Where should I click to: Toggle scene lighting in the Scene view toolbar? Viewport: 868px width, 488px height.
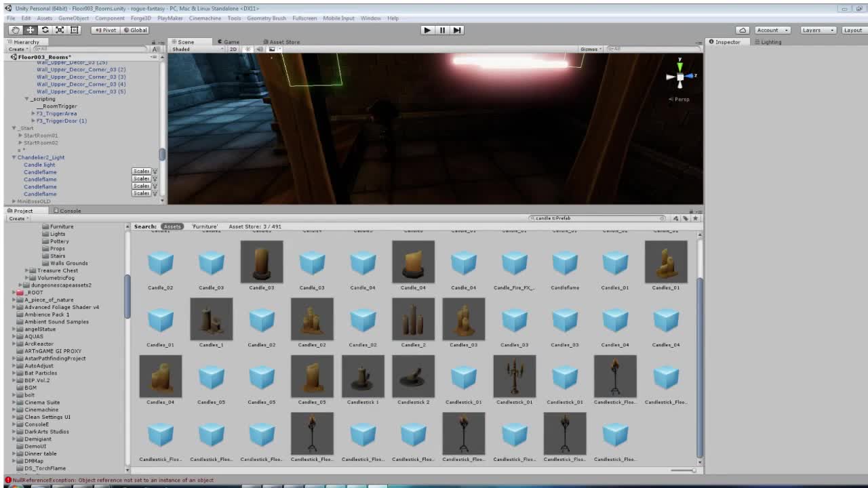(248, 48)
